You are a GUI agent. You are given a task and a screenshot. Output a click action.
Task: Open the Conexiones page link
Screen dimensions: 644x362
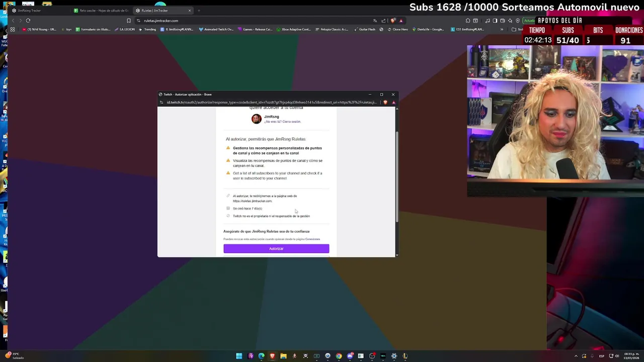pos(312,239)
